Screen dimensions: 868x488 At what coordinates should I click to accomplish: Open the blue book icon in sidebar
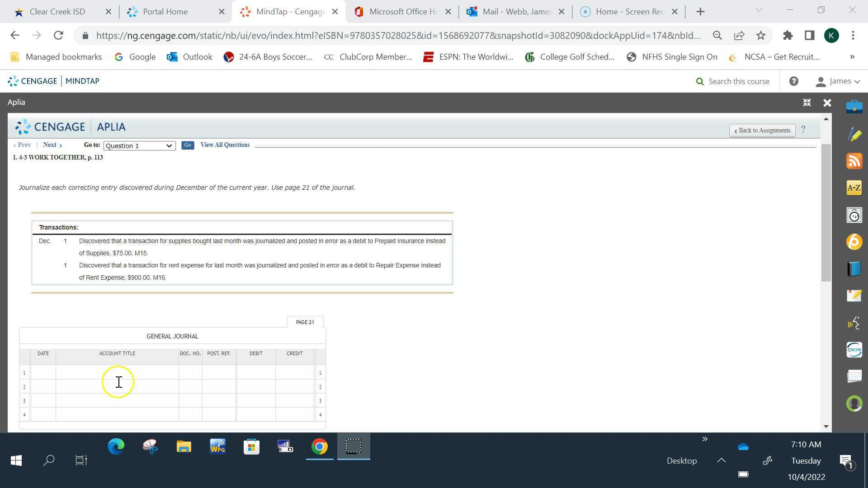click(854, 269)
